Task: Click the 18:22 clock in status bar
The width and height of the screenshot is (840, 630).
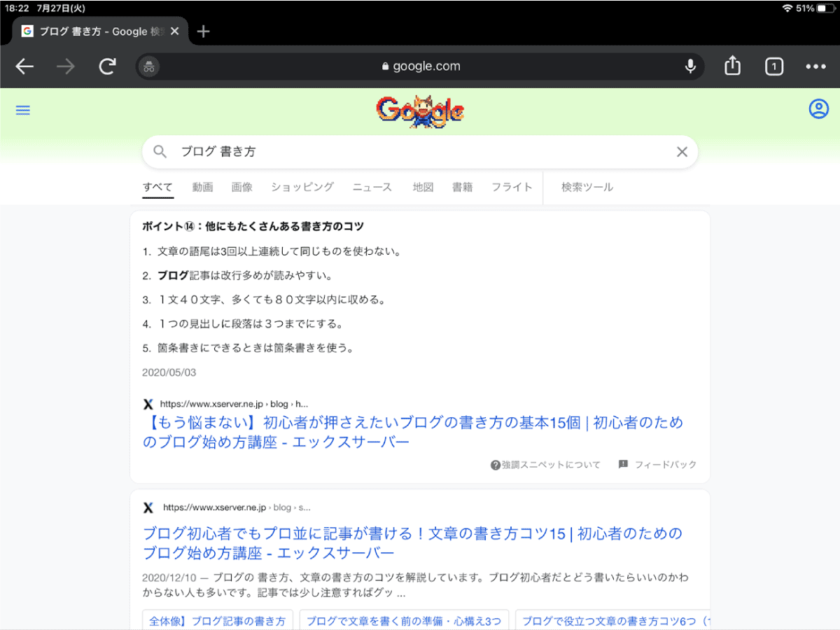Action: (17, 8)
